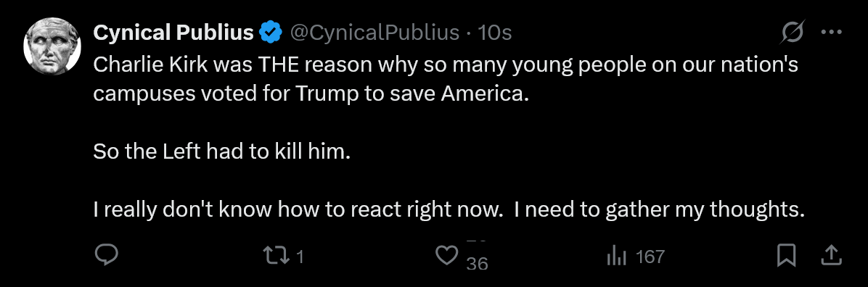
Task: Bookmark this post
Action: click(x=786, y=256)
